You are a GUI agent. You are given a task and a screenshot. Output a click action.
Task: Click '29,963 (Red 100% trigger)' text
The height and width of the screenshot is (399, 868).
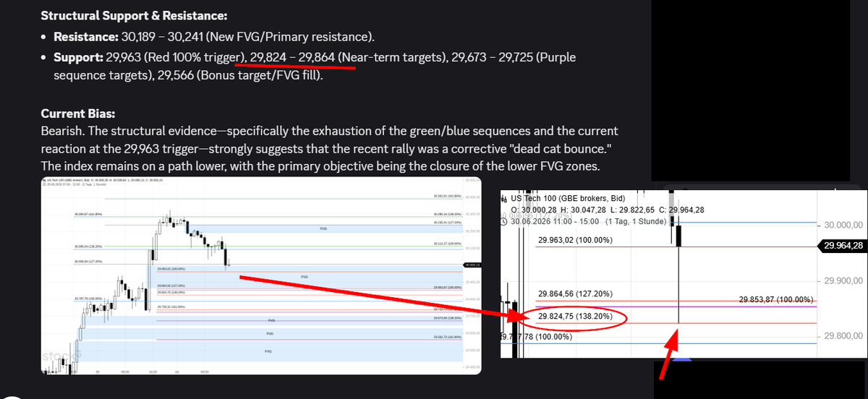(176, 56)
